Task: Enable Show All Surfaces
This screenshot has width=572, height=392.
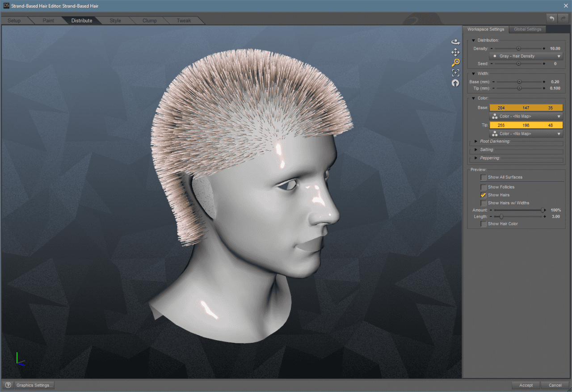Action: [484, 177]
